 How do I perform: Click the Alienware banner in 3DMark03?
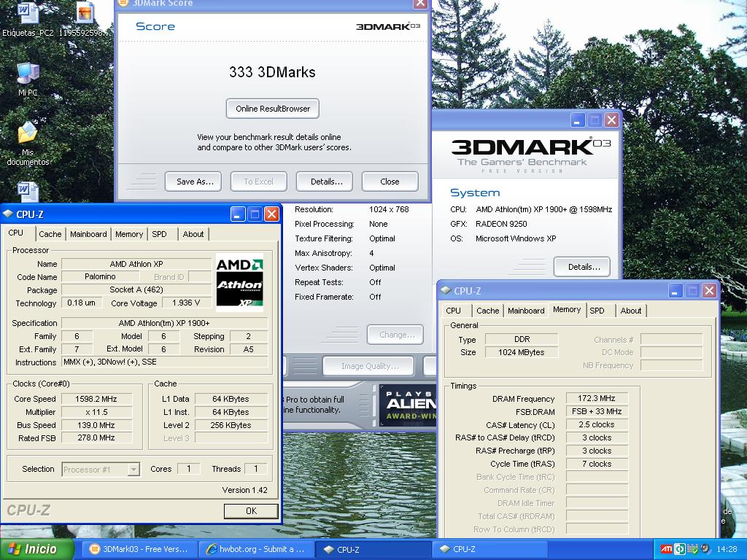pyautogui.click(x=408, y=405)
